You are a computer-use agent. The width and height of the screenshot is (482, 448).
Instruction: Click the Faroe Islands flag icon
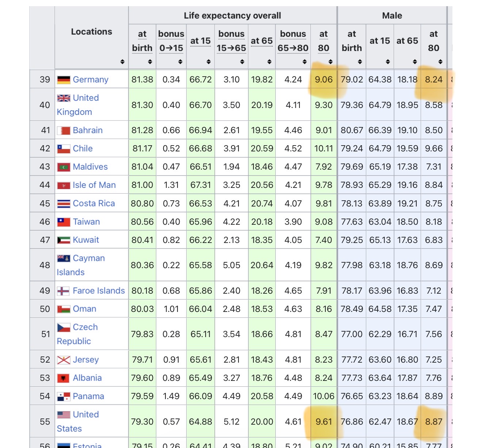coord(64,291)
